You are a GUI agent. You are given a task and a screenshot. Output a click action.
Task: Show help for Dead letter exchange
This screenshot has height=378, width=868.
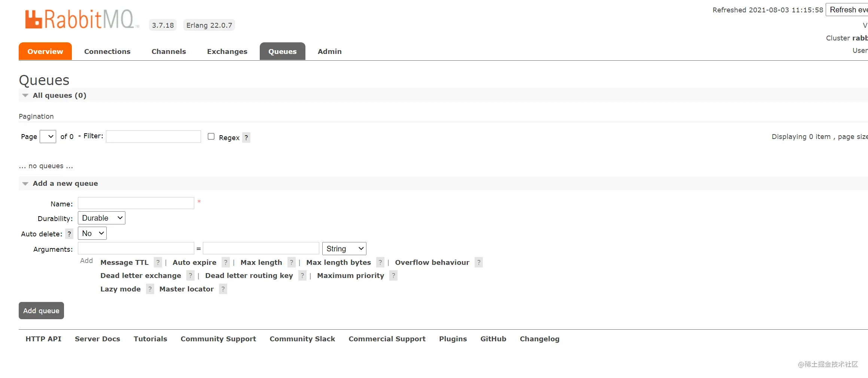[x=191, y=275]
